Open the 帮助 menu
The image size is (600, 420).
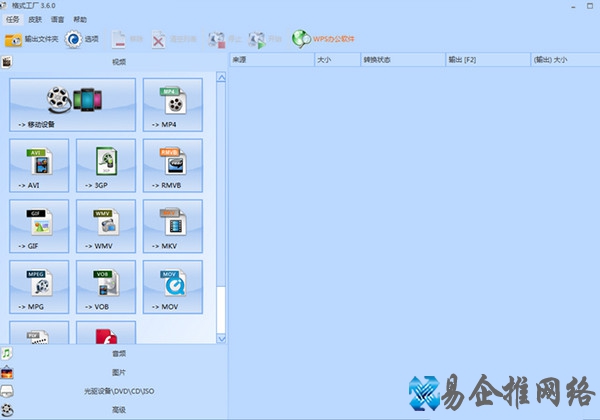click(x=80, y=19)
